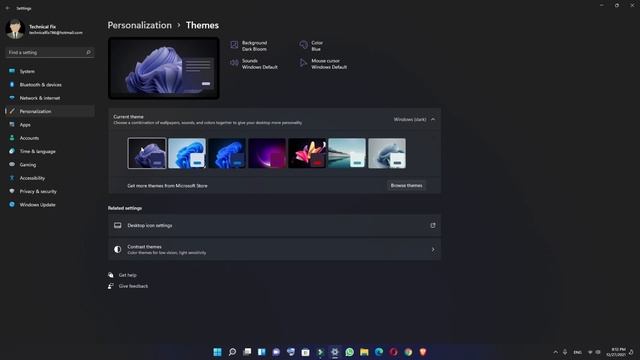Open WhatsApp from the taskbar
Image resolution: width=640 pixels, height=360 pixels.
coord(349,352)
